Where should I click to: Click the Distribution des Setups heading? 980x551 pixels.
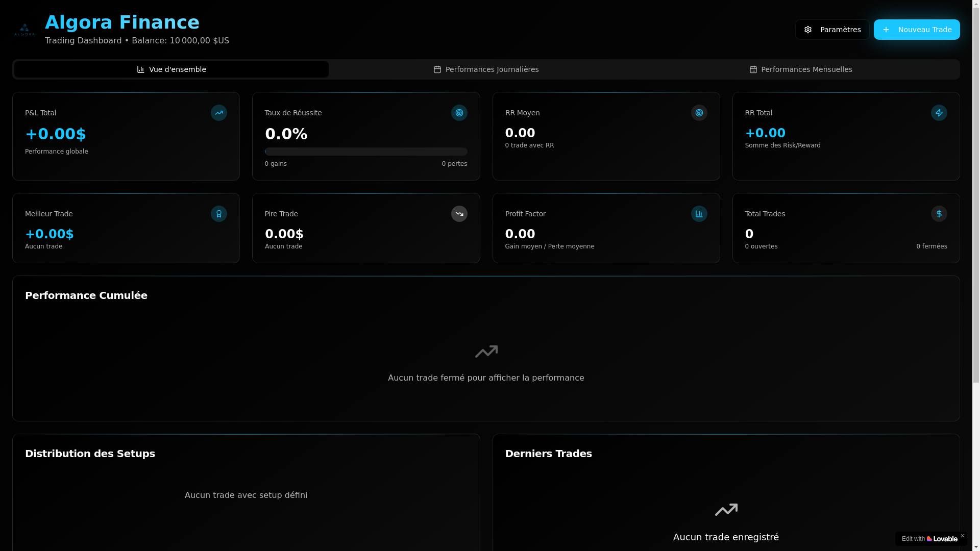tap(90, 454)
